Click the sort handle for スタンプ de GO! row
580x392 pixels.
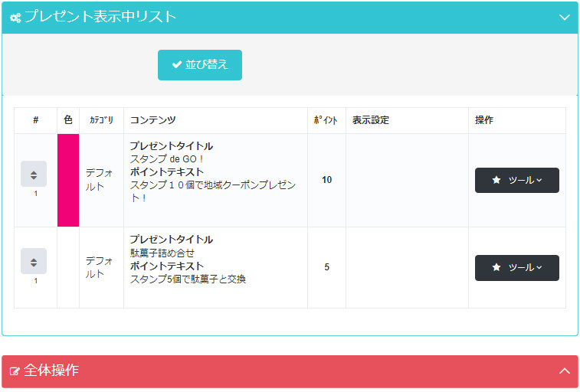point(34,175)
